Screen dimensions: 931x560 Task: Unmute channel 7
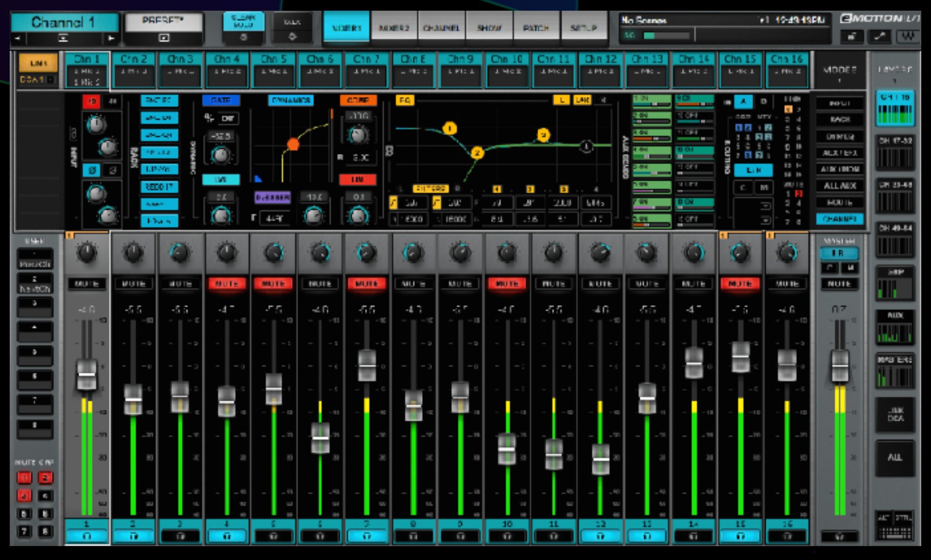coord(367,284)
